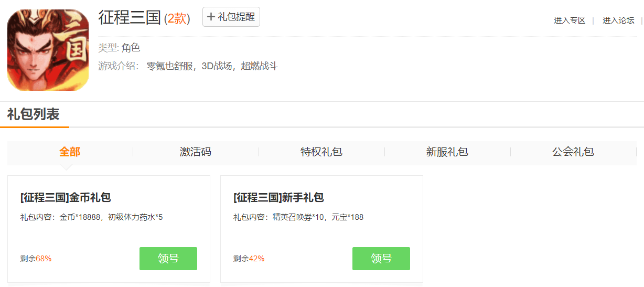Click the 礼包列表 section heading
Screen dimensions: 644x287
click(x=34, y=114)
